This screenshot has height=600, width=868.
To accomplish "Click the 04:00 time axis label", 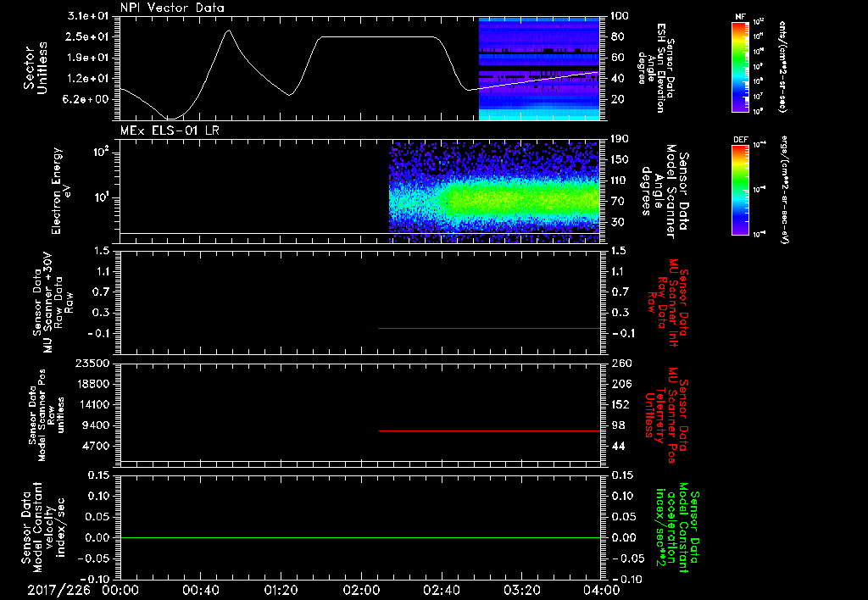I will [x=603, y=590].
